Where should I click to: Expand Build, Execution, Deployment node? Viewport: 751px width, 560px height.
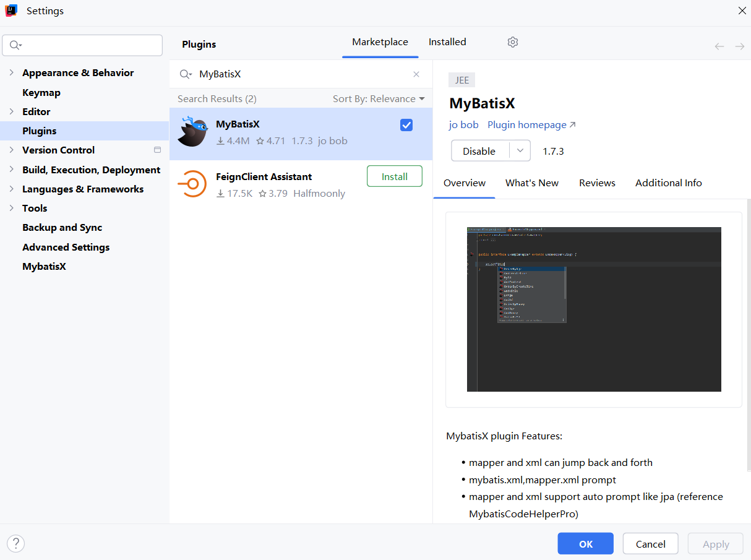(11, 170)
